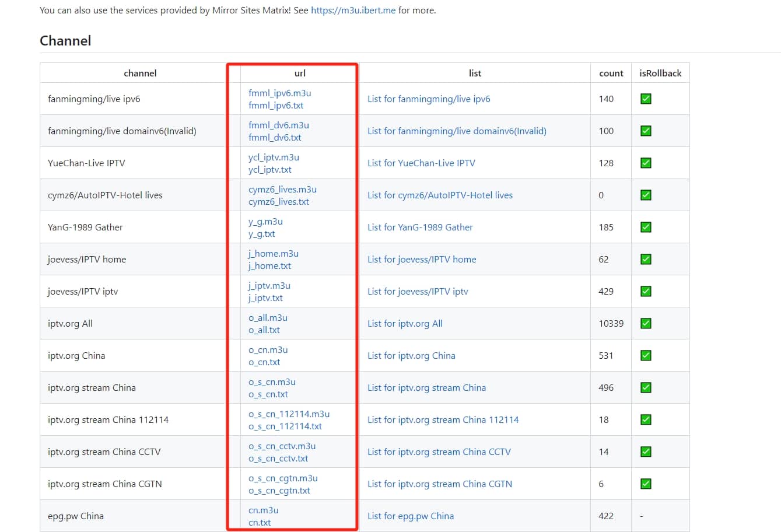The image size is (781, 532).
Task: Open the y_g.txt link
Action: pos(262,233)
